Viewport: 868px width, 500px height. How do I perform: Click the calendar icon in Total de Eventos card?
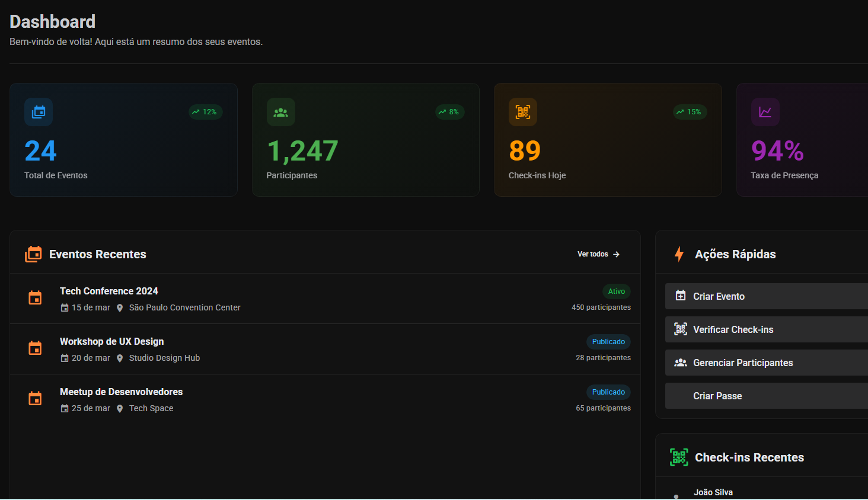pos(39,112)
